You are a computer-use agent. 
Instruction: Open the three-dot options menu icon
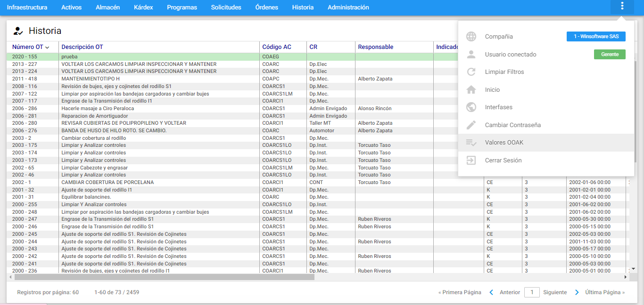click(622, 6)
